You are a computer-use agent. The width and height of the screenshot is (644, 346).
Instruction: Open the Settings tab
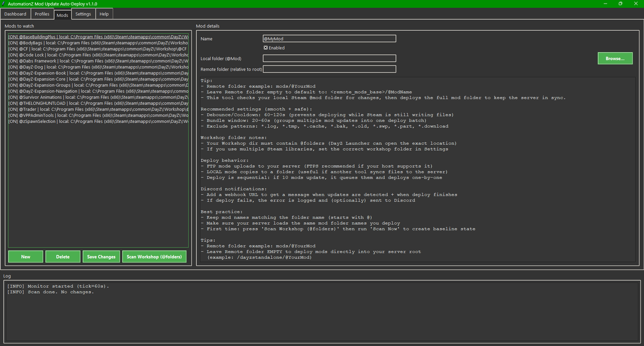83,14
